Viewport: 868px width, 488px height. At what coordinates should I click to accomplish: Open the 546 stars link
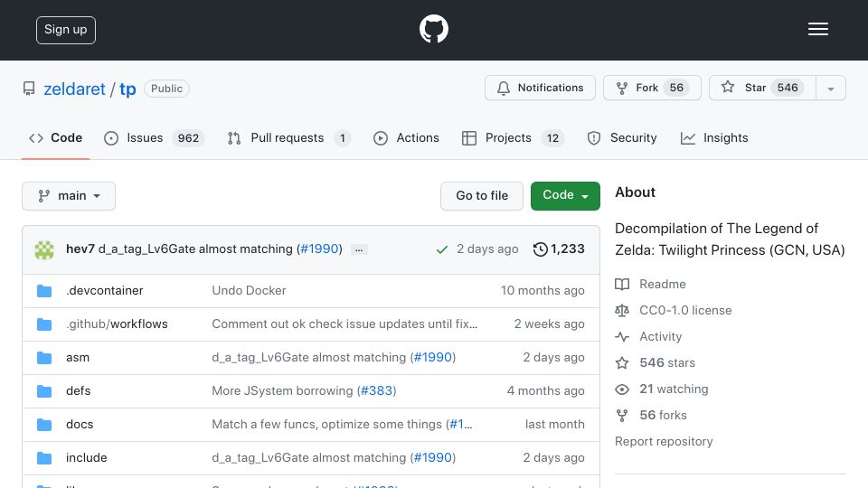(x=656, y=363)
